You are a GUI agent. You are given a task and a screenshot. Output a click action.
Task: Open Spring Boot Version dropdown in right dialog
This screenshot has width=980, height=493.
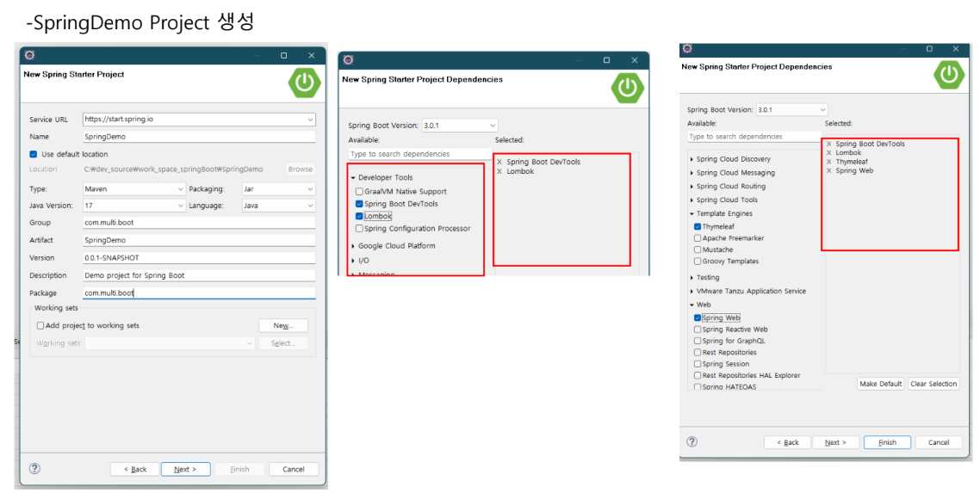(822, 110)
